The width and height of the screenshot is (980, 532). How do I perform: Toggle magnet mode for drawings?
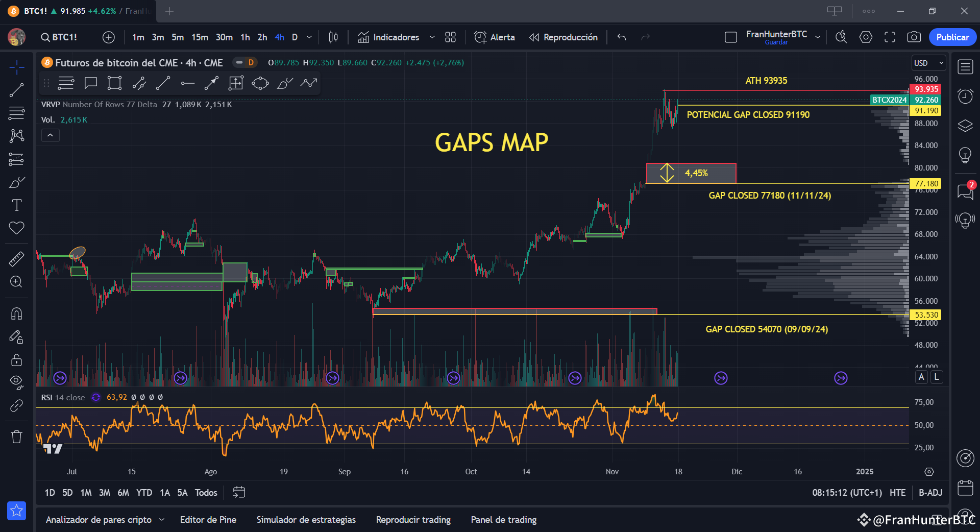pos(16,313)
